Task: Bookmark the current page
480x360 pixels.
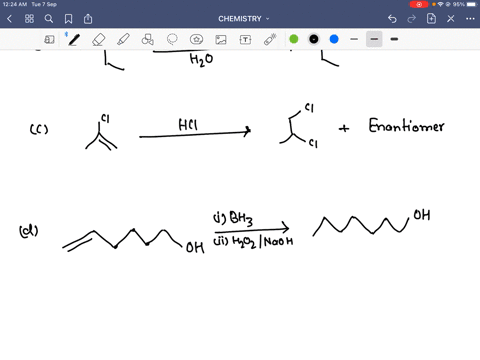Action: click(68, 19)
